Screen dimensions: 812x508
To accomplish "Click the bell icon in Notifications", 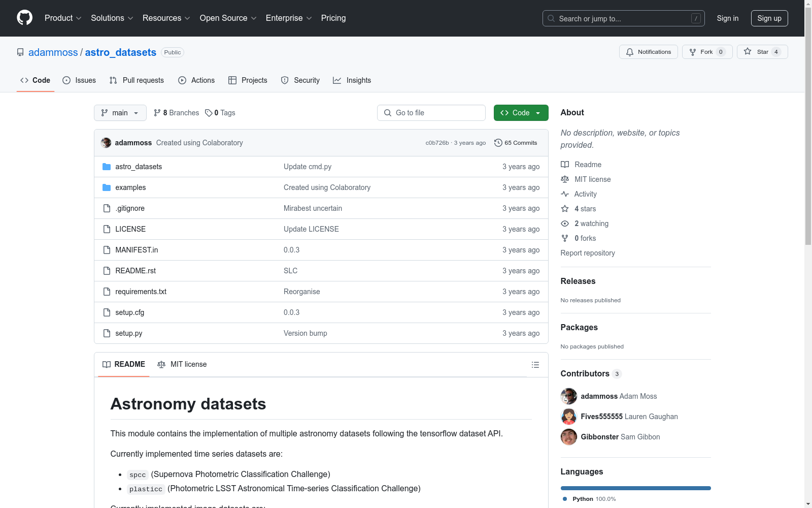I will pos(630,52).
